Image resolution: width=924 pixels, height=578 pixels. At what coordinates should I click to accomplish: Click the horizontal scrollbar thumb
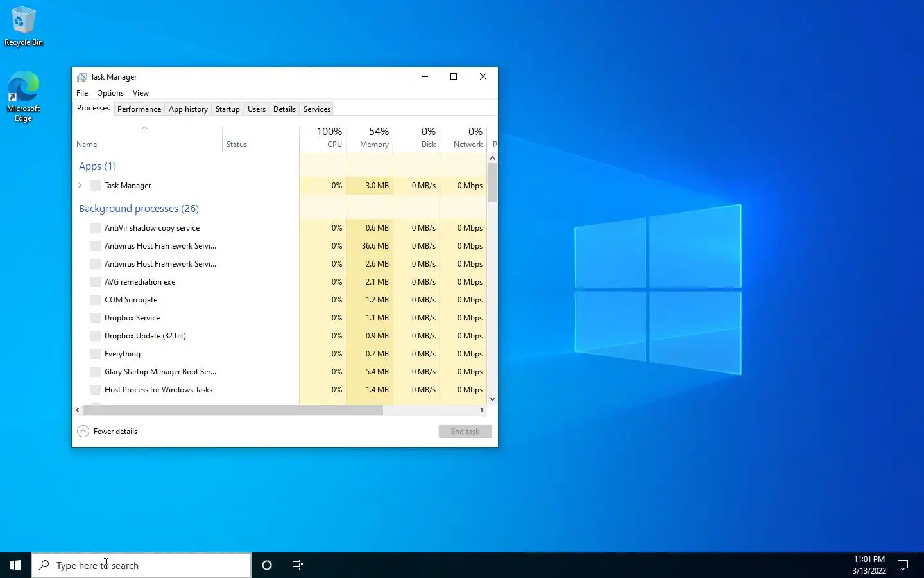pyautogui.click(x=232, y=410)
